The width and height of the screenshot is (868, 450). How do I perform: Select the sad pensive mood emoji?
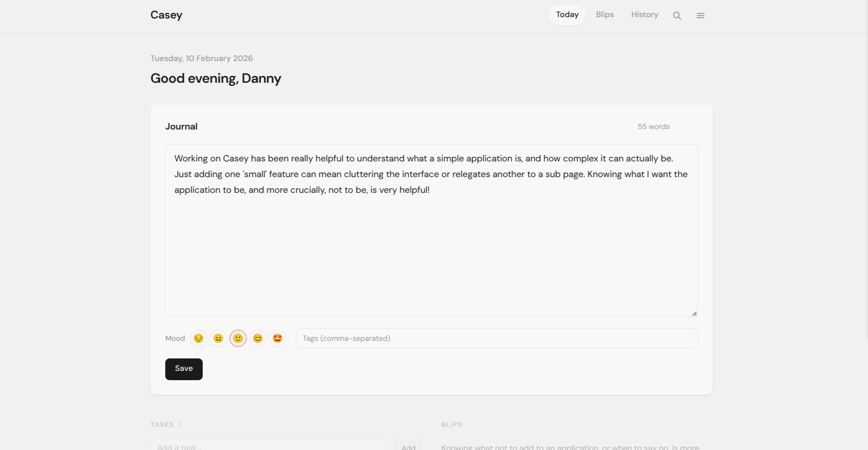(x=198, y=338)
